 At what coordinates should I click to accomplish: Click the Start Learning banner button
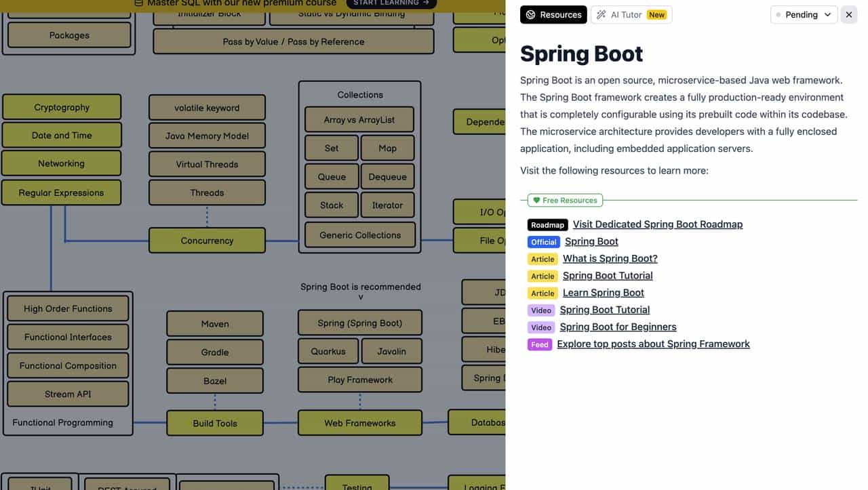(391, 3)
